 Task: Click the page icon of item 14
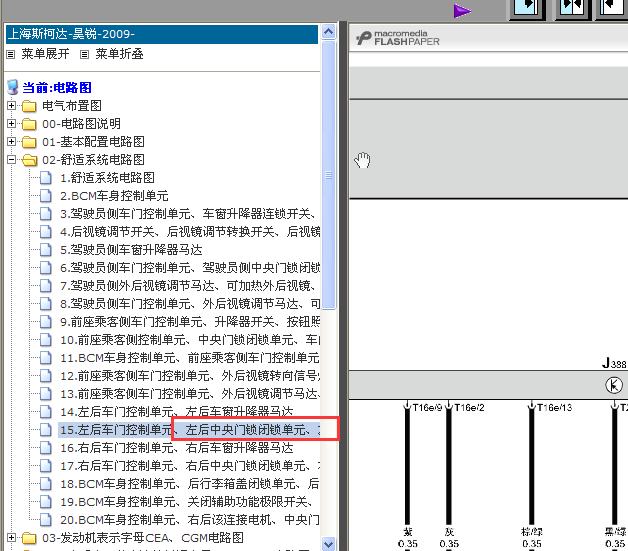(46, 412)
